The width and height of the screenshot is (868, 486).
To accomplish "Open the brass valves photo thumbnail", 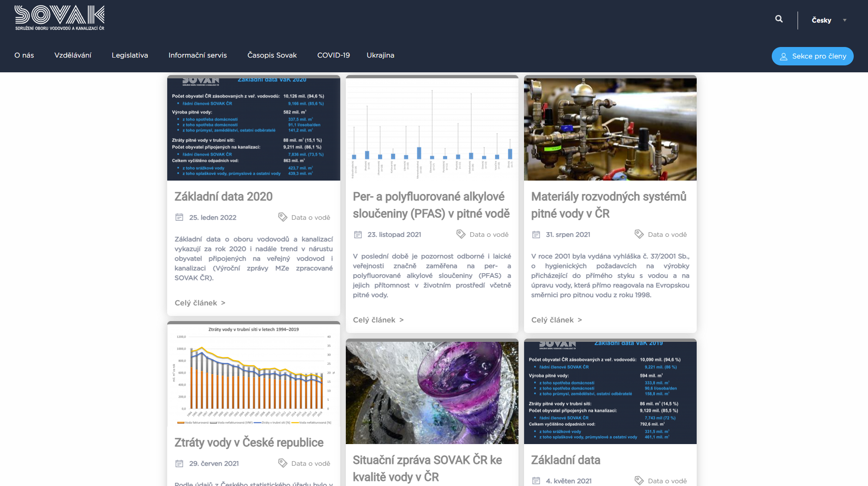I will click(x=610, y=129).
